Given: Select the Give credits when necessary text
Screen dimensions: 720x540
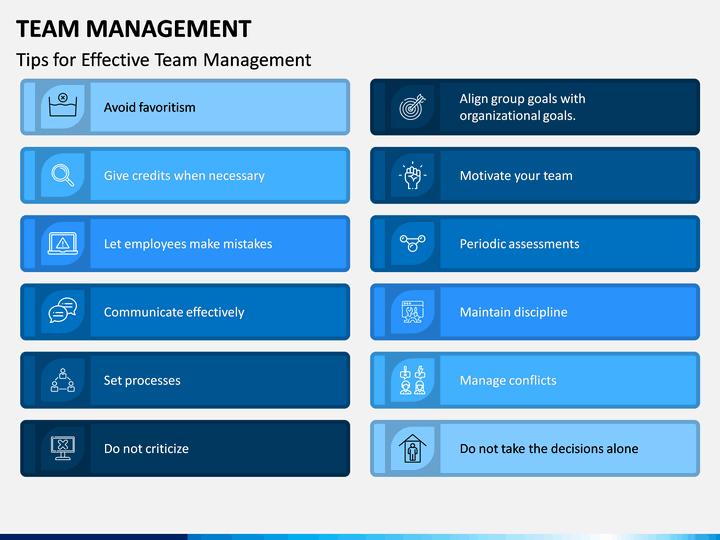Looking at the screenshot, I should (184, 176).
